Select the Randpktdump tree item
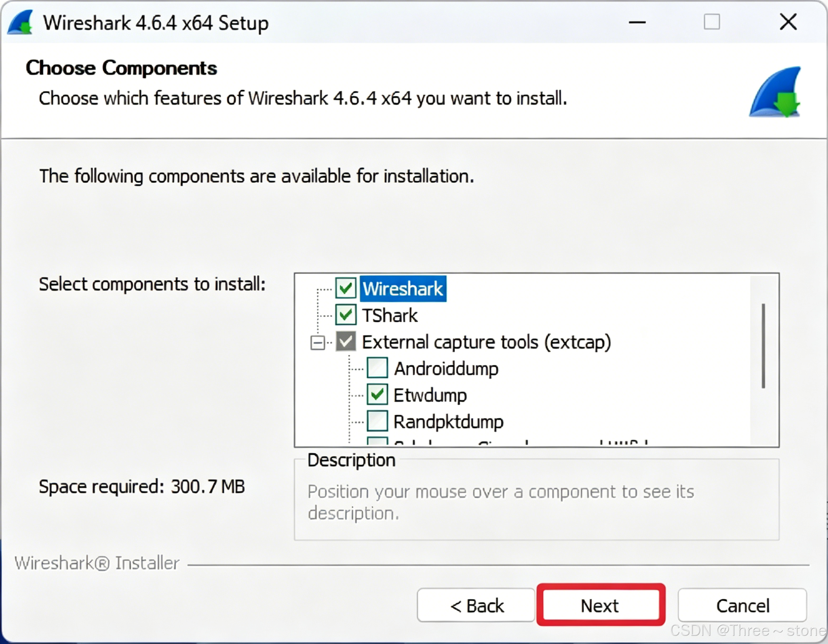 [448, 422]
